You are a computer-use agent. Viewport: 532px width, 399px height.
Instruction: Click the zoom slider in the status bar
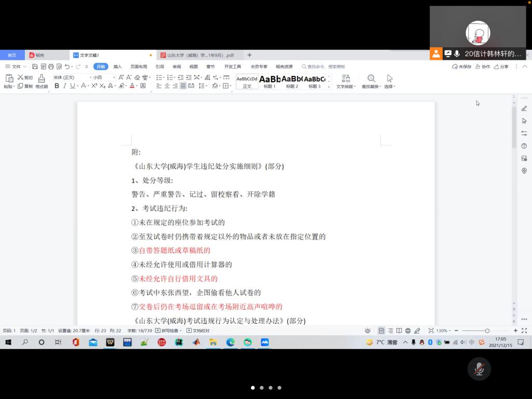pos(487,330)
